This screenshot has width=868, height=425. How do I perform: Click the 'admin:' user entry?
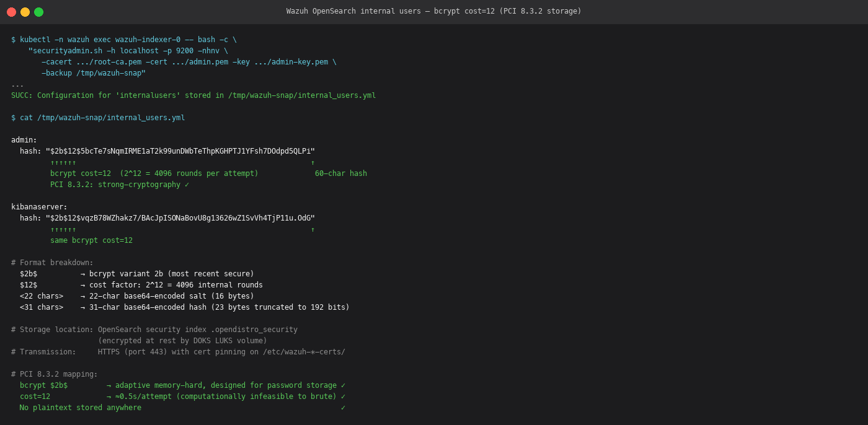pos(24,140)
